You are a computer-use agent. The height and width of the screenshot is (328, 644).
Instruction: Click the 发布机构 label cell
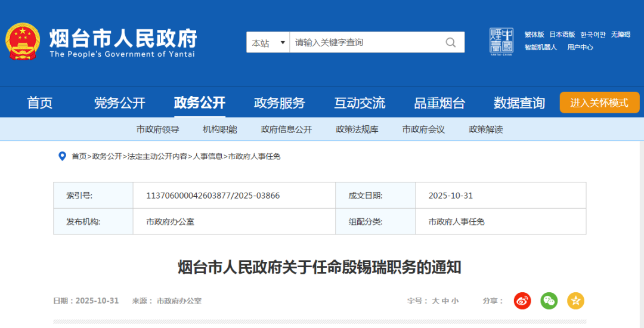tap(93, 222)
